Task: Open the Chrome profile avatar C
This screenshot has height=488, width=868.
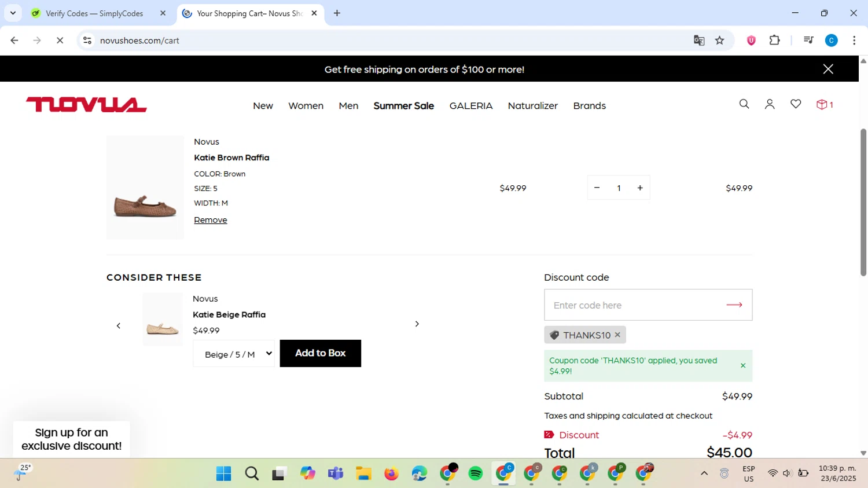Action: [x=832, y=41]
